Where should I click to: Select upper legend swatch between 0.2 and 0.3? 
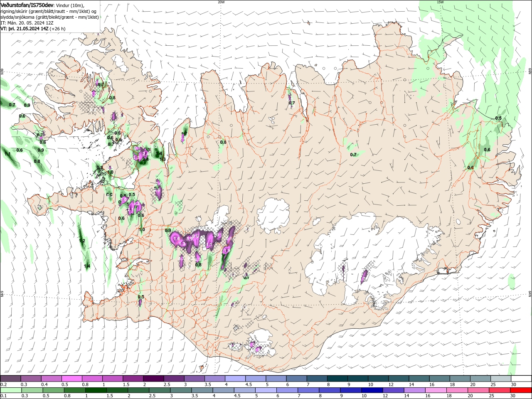(10, 379)
